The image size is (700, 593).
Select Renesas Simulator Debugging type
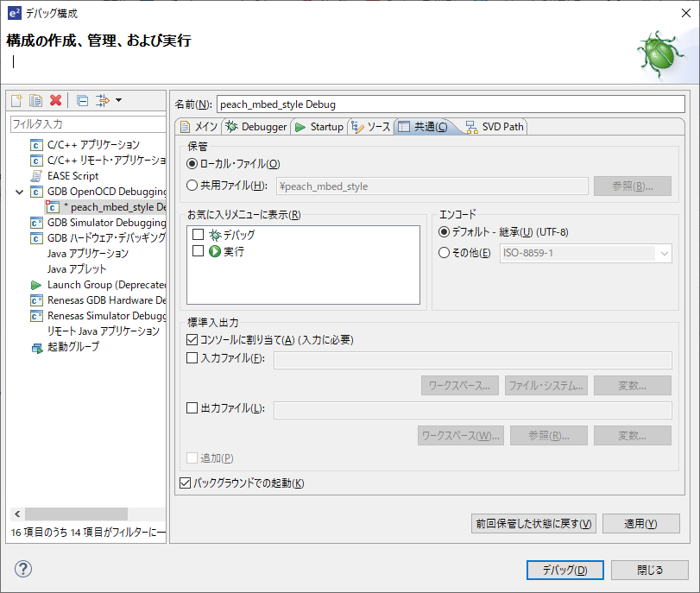[98, 316]
